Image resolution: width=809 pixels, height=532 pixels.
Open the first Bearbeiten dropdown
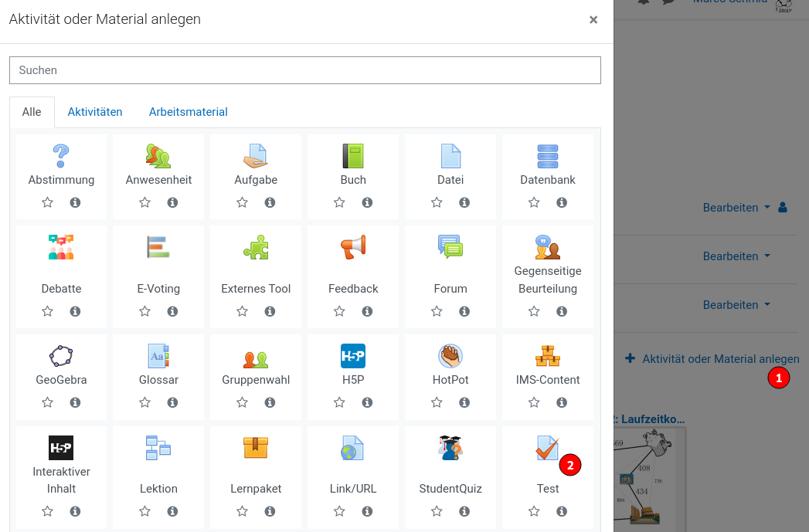pos(736,208)
